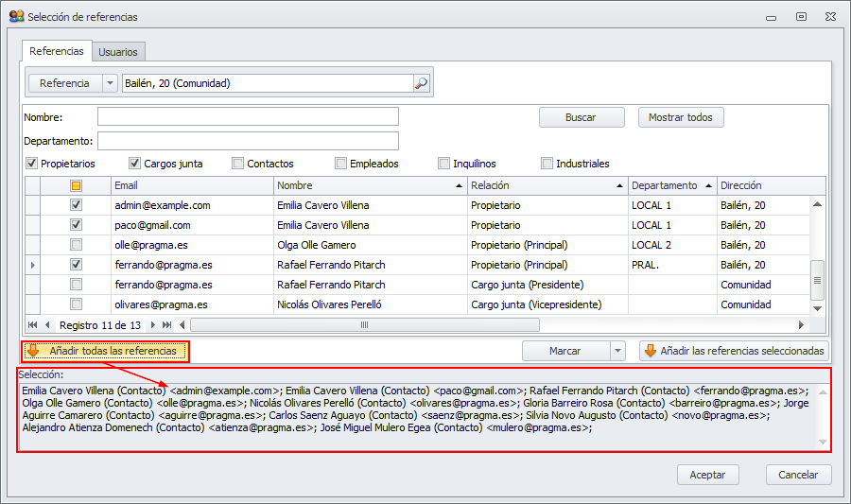Sort by the Departamento column header
Viewport: 851px width, 504px height.
(672, 185)
